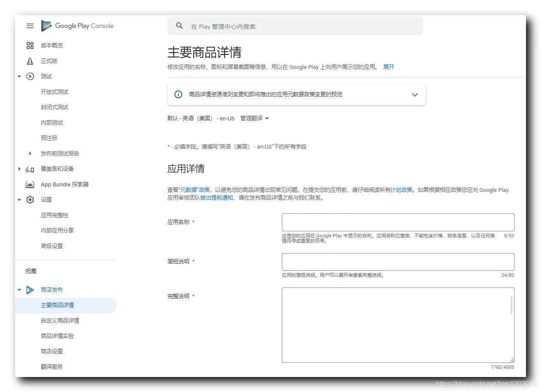Click the search magnifier icon
The width and height of the screenshot is (541, 392).
[179, 26]
